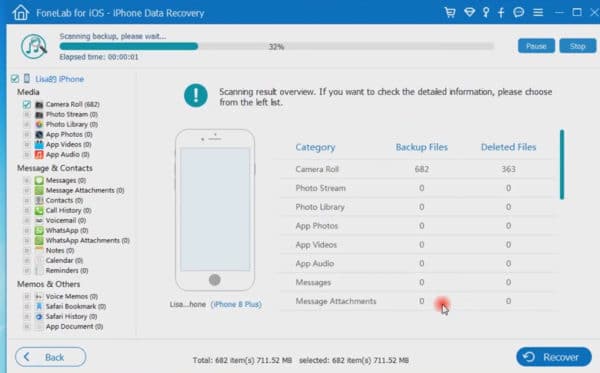Select Reminders (0) in sidebar
Screen dimensions: 600x373
coord(67,270)
